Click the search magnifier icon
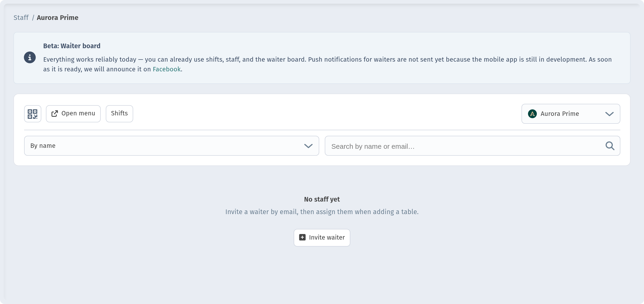 click(610, 146)
